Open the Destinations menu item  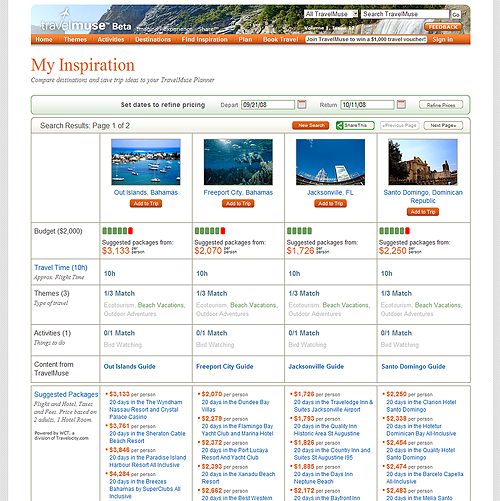tap(153, 39)
